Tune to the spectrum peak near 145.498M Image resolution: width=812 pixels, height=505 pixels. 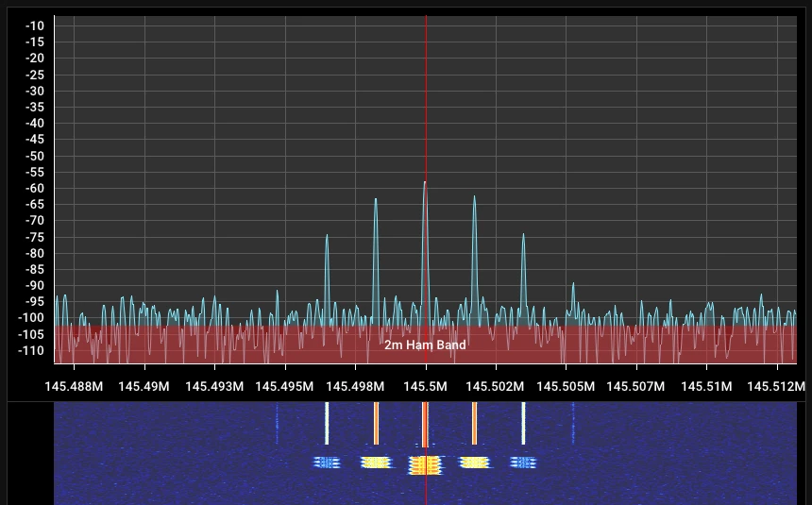(376, 200)
